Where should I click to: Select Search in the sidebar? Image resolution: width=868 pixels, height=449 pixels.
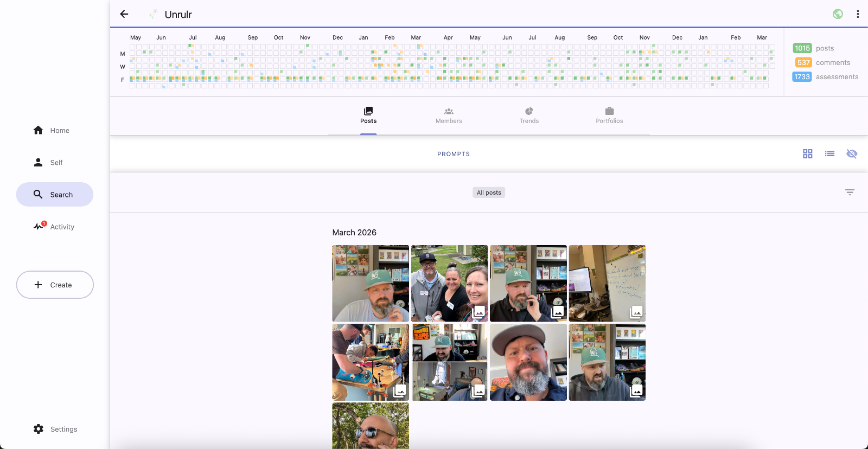click(x=55, y=195)
